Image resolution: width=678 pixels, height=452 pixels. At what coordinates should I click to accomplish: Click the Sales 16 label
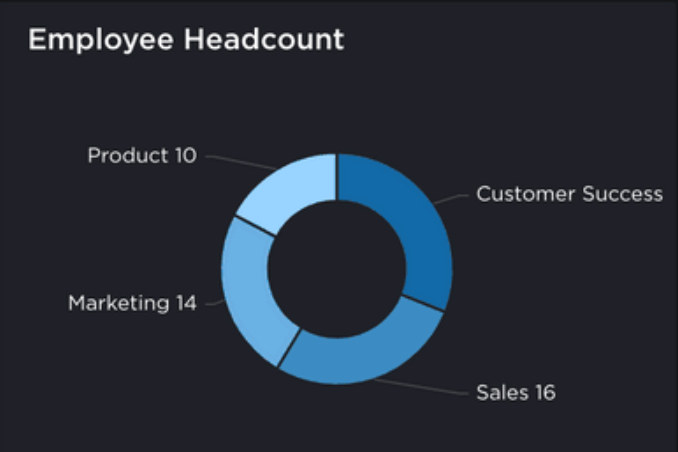pyautogui.click(x=515, y=391)
